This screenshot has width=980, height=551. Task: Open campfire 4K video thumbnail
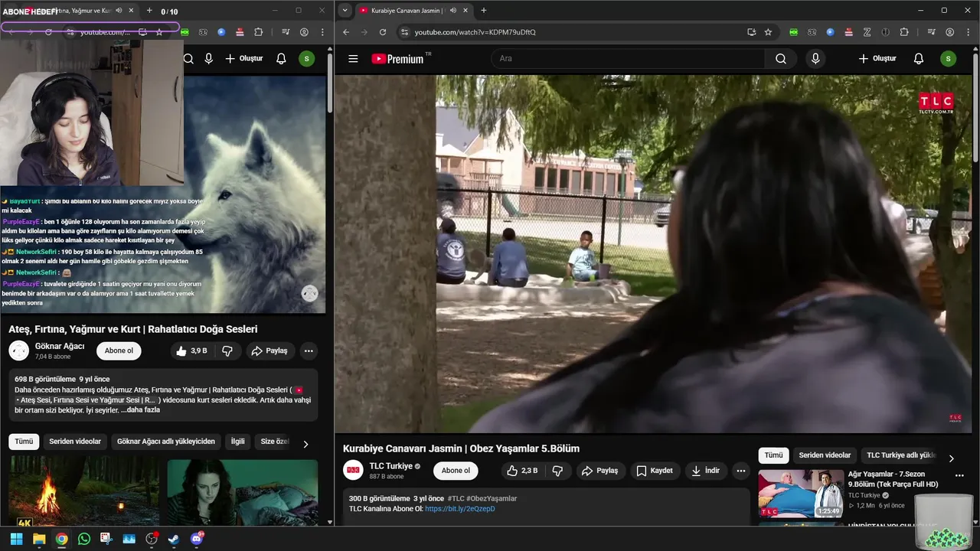tap(84, 491)
